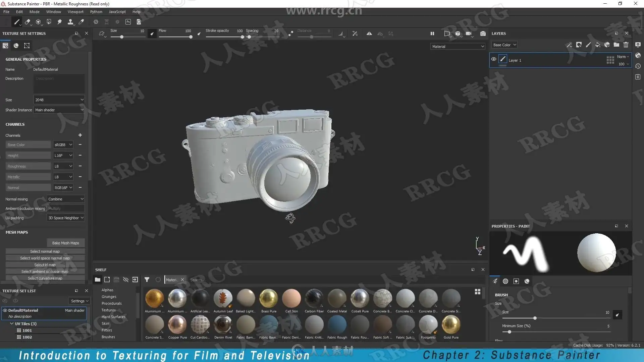The width and height of the screenshot is (644, 362).
Task: Hide Layer 1 with eye icon
Action: tap(494, 59)
